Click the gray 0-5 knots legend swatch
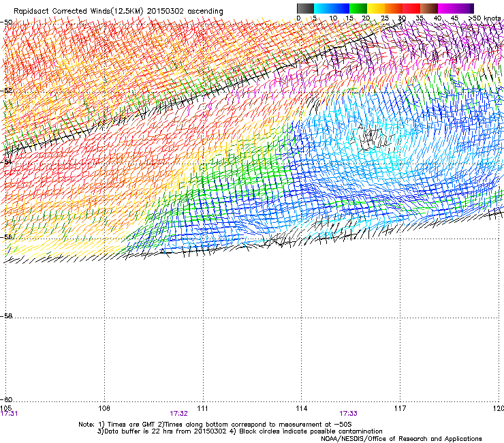504x443 pixels. tap(305, 8)
